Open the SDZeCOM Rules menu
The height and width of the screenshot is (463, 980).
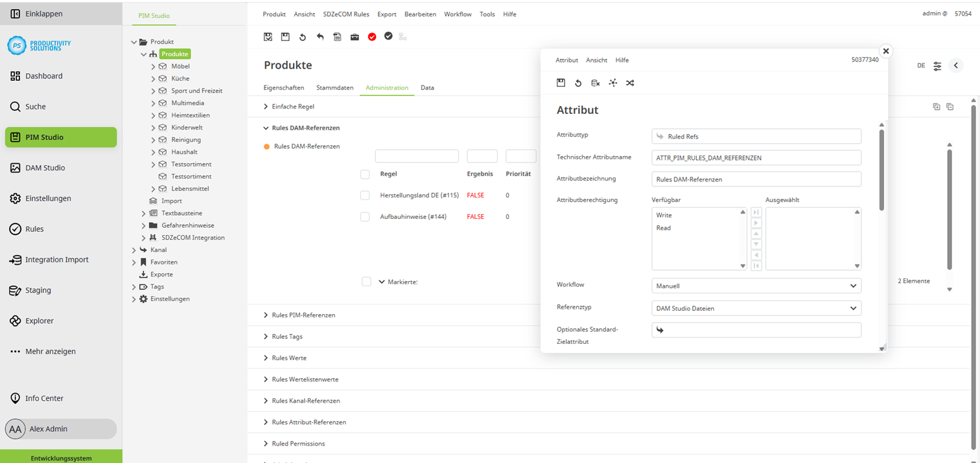point(346,14)
